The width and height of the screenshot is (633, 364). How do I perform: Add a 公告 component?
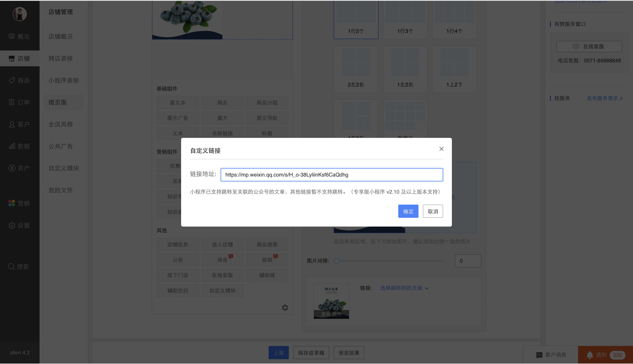coord(178,260)
